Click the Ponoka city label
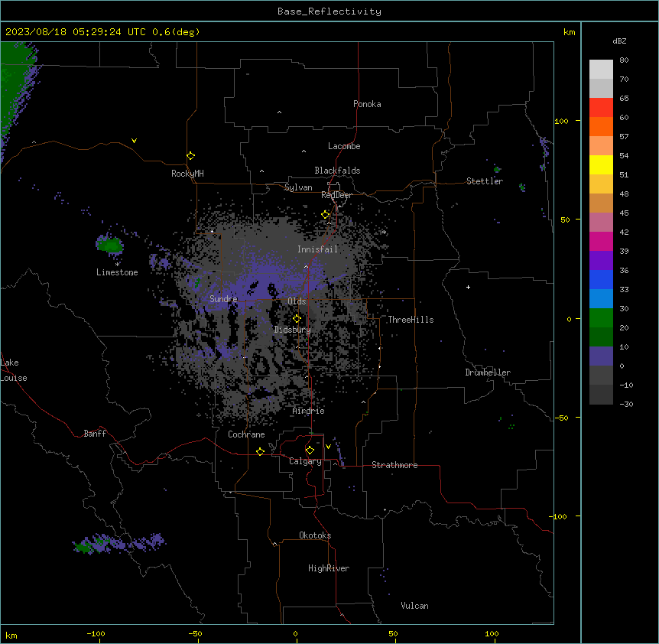Screen dimensions: 659x644 click(367, 104)
